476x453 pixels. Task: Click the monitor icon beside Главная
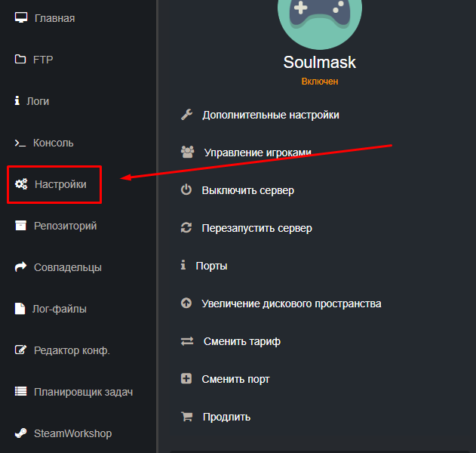pos(21,17)
